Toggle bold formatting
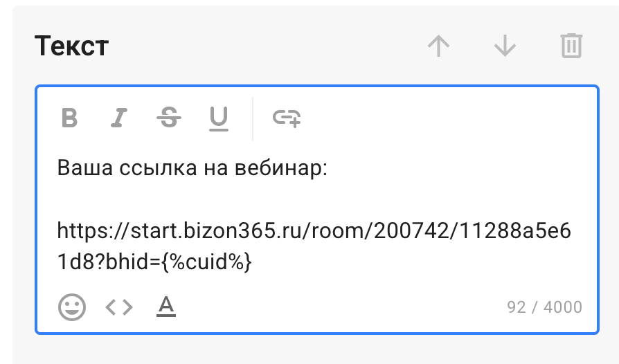Viewport: 619px width, 364px height. [69, 118]
